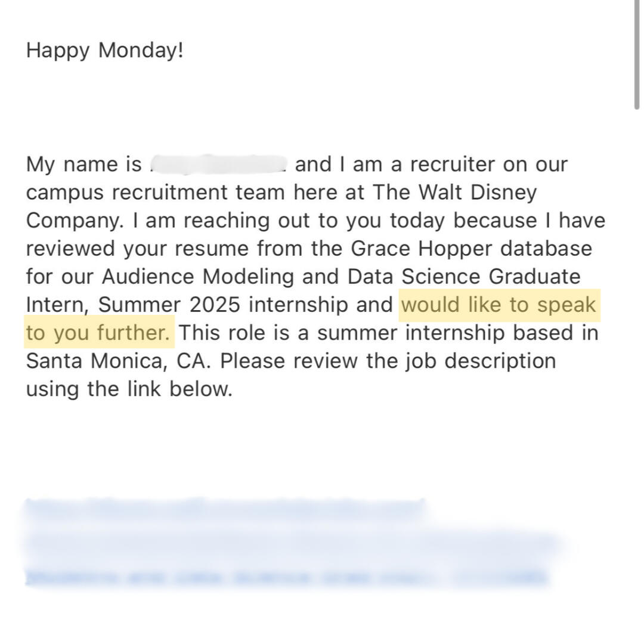Click the highlighted text "to you further."

point(99,333)
